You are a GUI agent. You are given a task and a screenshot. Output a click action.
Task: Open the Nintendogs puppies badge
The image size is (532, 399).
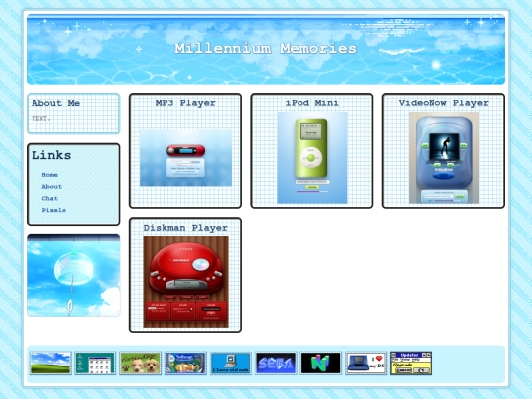[141, 363]
